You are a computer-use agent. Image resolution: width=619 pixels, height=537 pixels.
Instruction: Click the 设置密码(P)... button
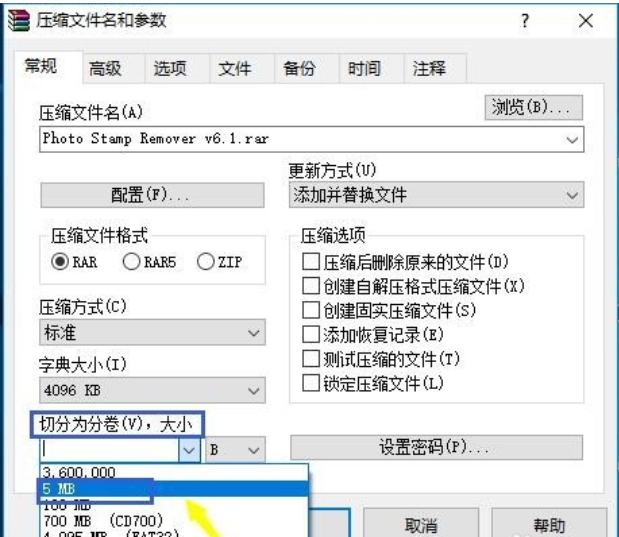pyautogui.click(x=435, y=448)
